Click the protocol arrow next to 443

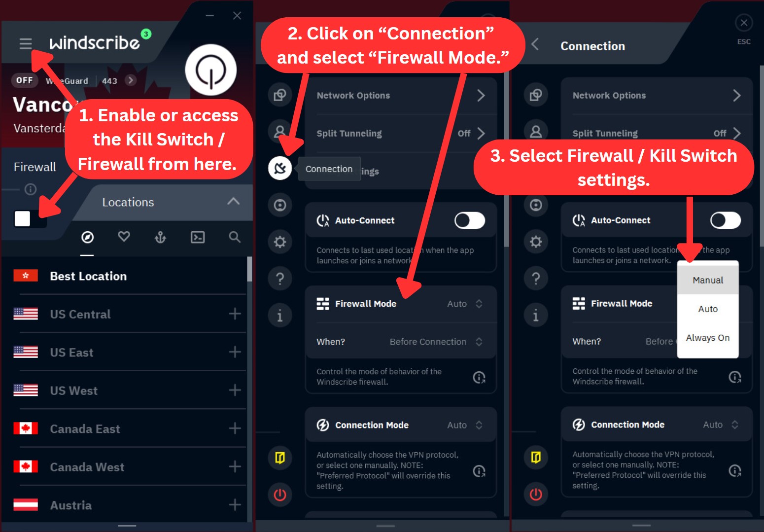point(130,80)
